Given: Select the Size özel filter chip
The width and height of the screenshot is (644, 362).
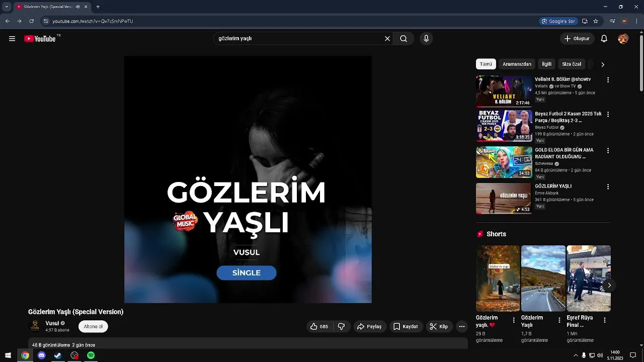Looking at the screenshot, I should (x=572, y=64).
